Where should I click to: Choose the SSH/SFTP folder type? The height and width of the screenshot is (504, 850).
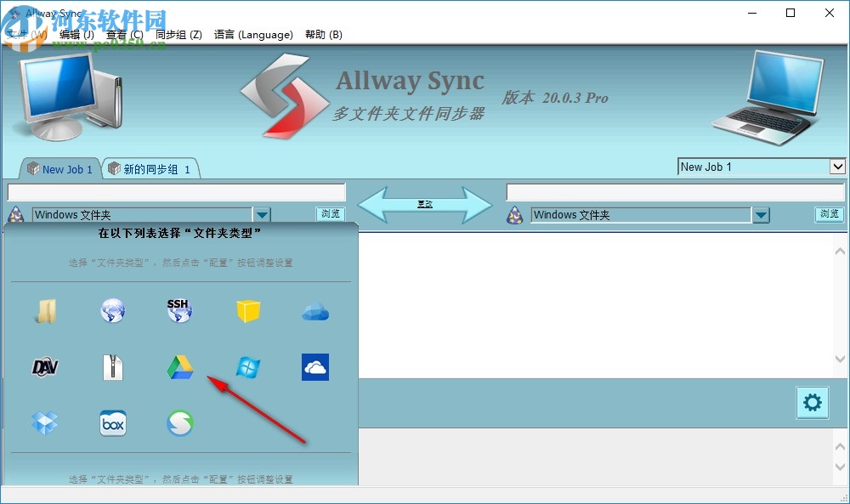pos(179,309)
